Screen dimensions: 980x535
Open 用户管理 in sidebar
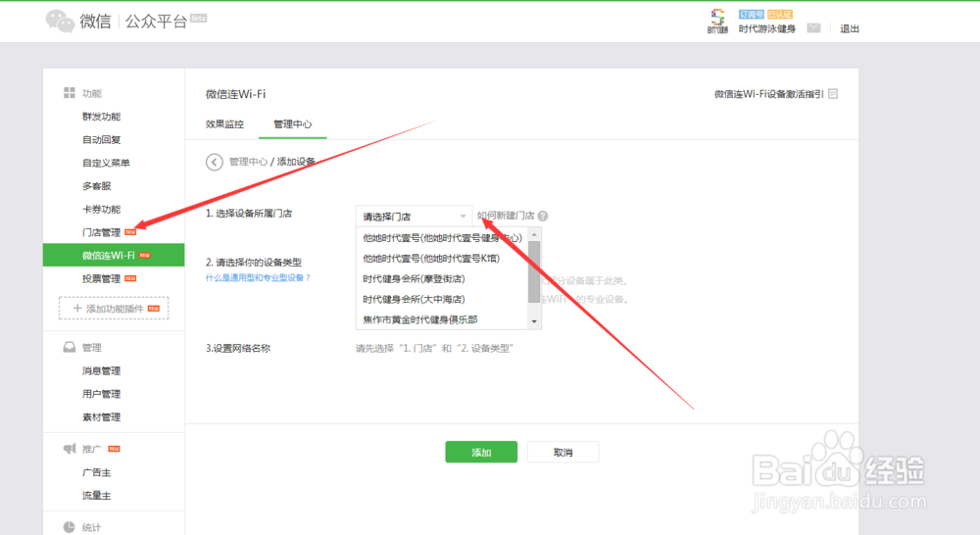click(x=101, y=394)
